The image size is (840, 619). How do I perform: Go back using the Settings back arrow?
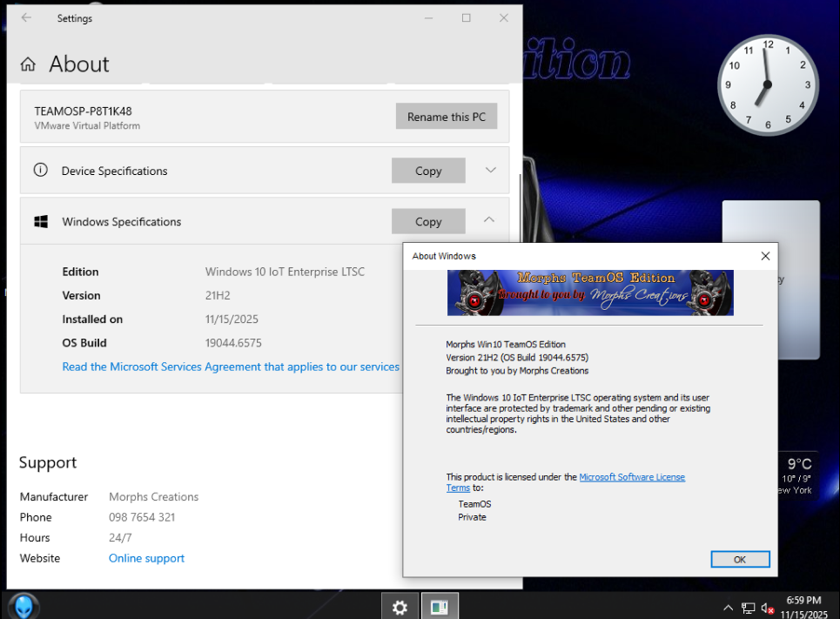point(26,17)
